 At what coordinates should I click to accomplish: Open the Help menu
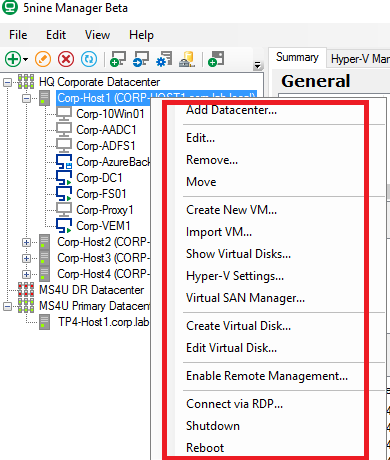(141, 35)
